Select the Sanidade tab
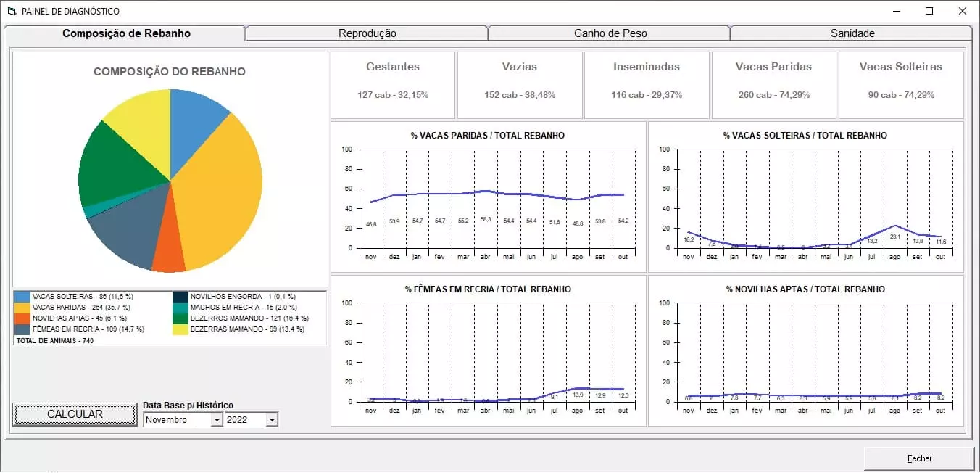980x473 pixels. (x=852, y=33)
